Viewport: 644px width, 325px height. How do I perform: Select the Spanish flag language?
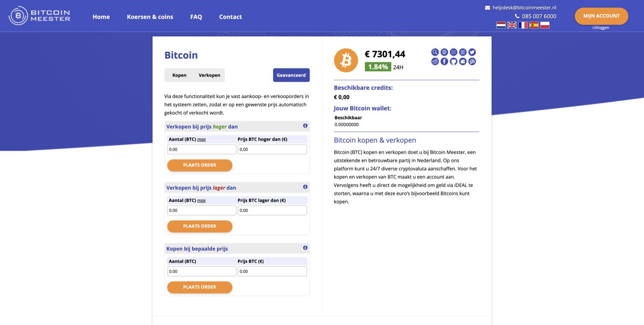pyautogui.click(x=534, y=25)
